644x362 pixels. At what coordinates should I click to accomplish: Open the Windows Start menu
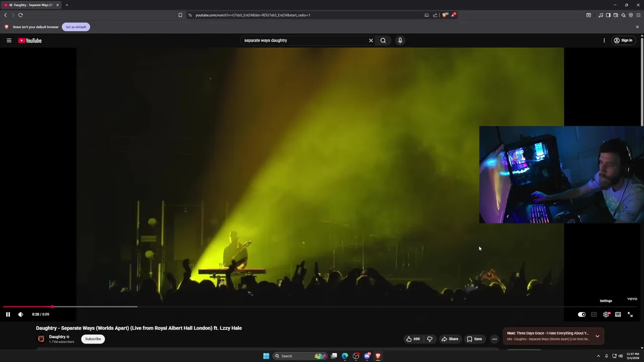click(x=266, y=356)
